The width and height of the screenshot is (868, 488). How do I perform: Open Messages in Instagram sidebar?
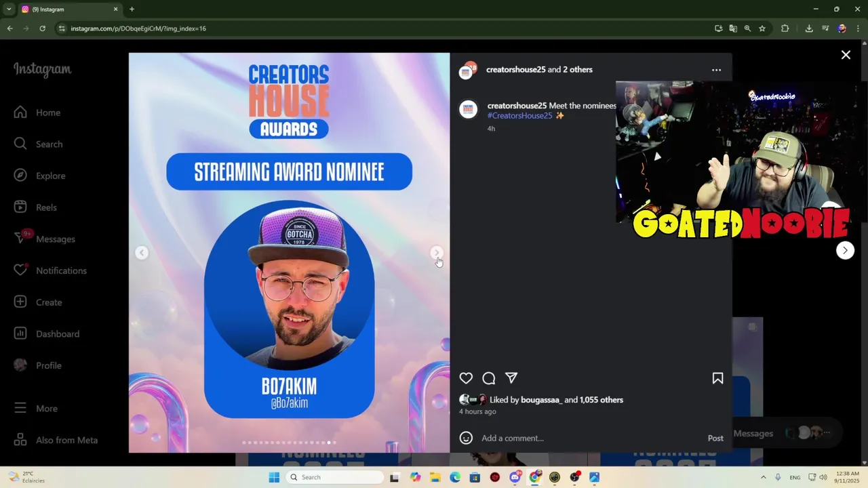tap(46, 239)
